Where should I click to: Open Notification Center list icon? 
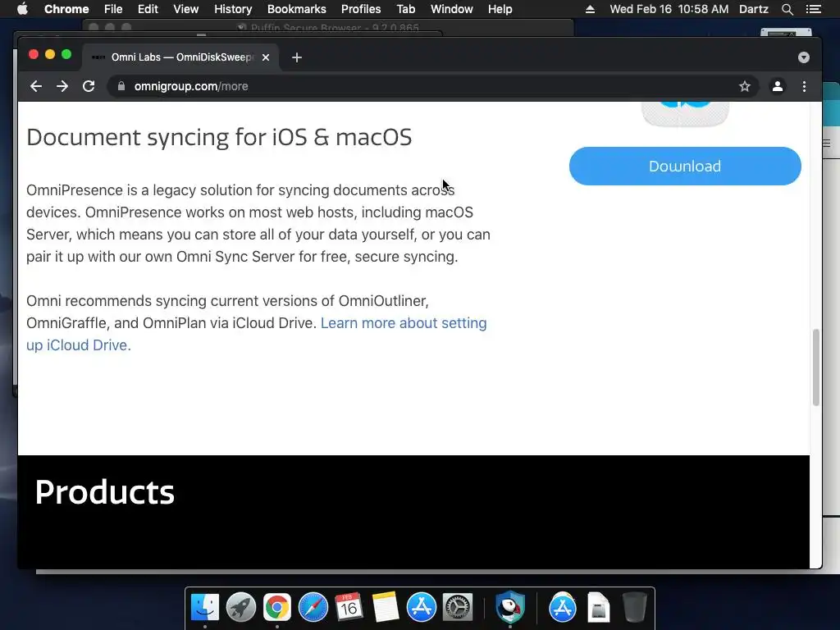(813, 9)
